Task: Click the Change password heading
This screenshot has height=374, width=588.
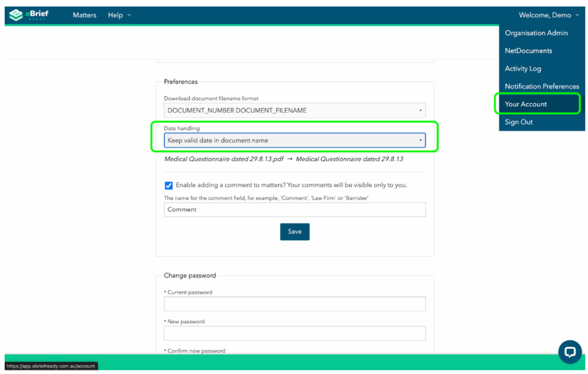Action: pos(189,275)
